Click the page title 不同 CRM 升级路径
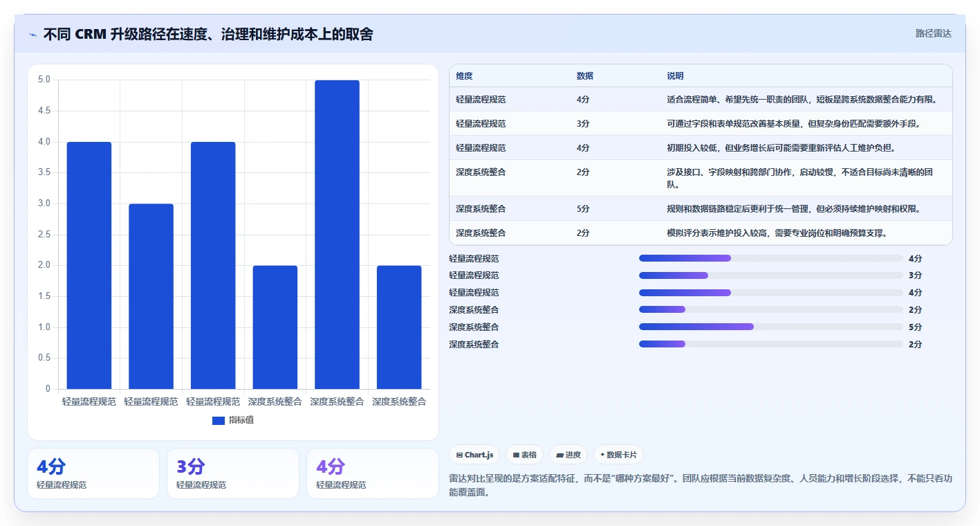This screenshot has height=526, width=980. (208, 34)
